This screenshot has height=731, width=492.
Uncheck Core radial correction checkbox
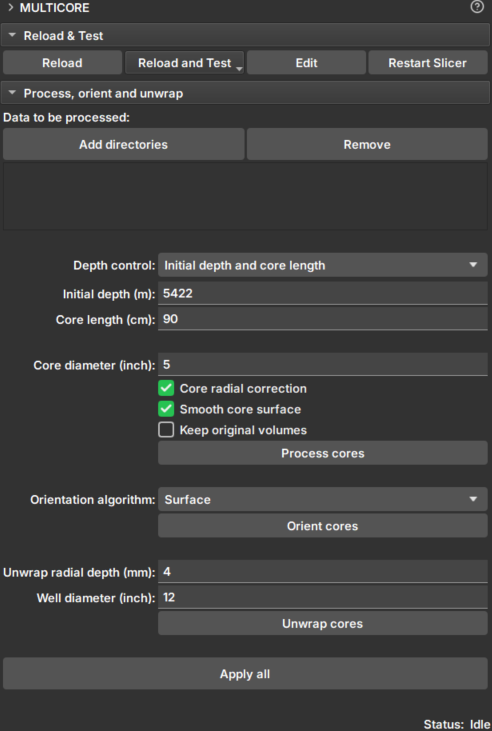(x=166, y=388)
